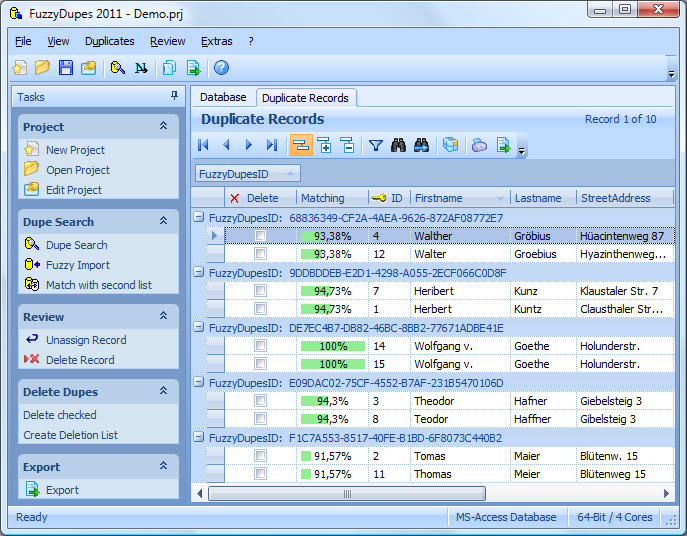Image resolution: width=687 pixels, height=536 pixels.
Task: Click the filter funnel icon
Action: point(375,145)
